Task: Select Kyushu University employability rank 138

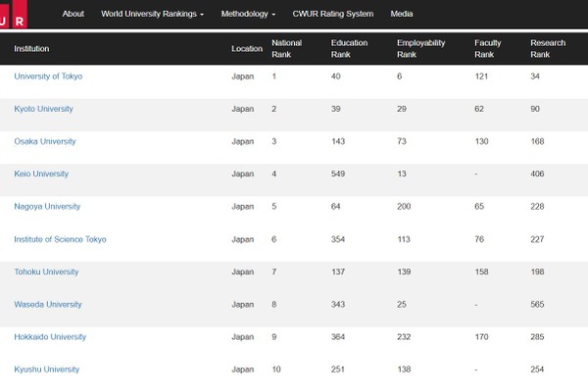Action: (404, 369)
